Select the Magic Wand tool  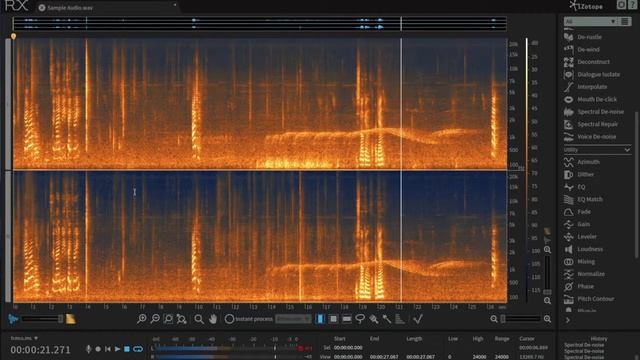click(387, 319)
